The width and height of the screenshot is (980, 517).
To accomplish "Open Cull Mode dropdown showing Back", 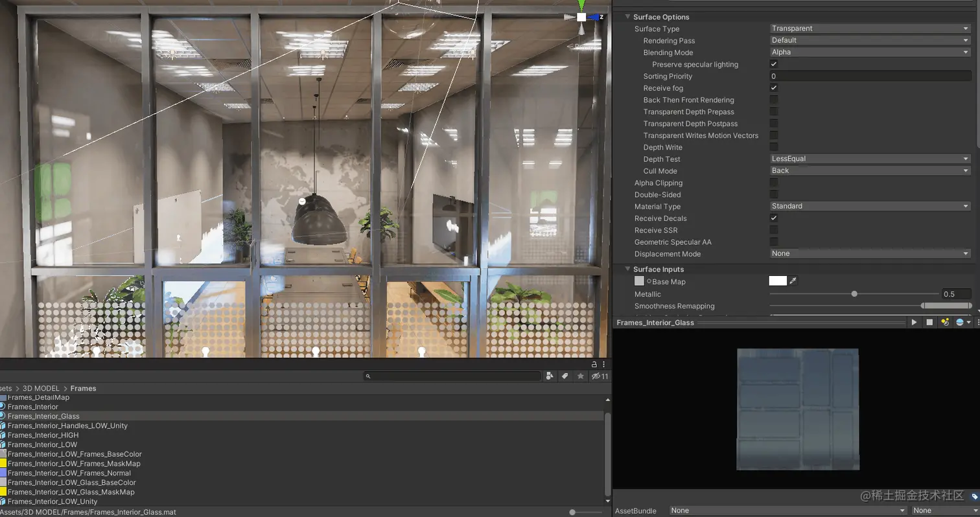I will (870, 170).
